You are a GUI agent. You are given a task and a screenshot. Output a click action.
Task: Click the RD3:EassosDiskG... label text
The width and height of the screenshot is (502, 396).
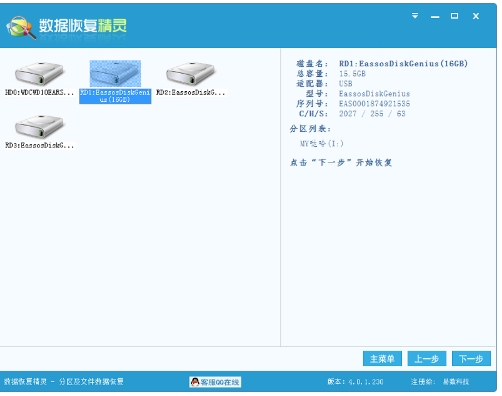(40, 145)
